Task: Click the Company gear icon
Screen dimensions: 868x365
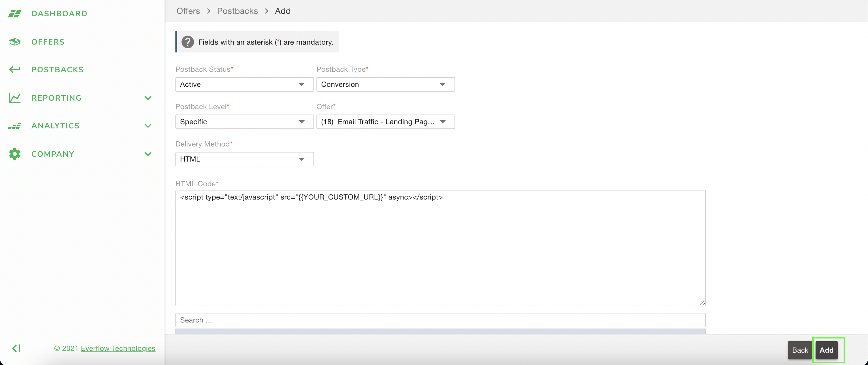Action: click(x=14, y=154)
